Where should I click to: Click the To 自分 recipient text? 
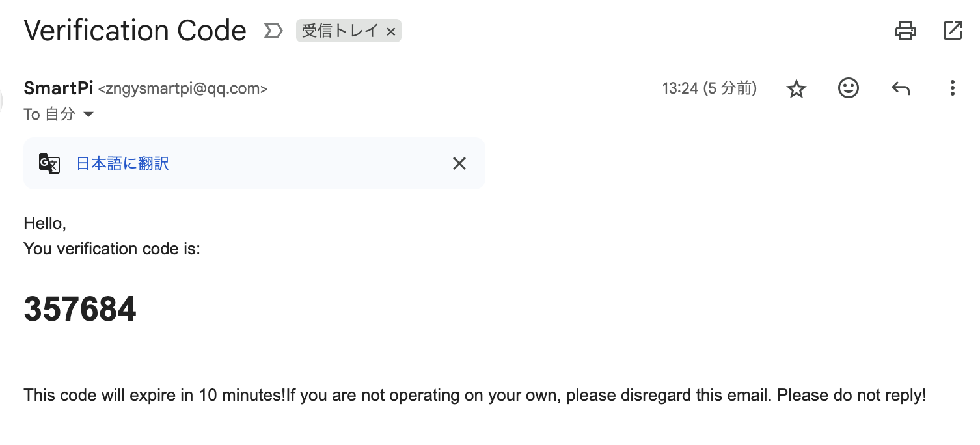point(49,115)
